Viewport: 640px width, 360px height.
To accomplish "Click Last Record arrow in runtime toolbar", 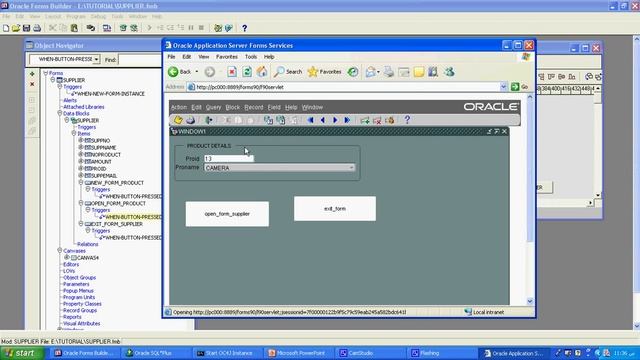I will [x=347, y=120].
